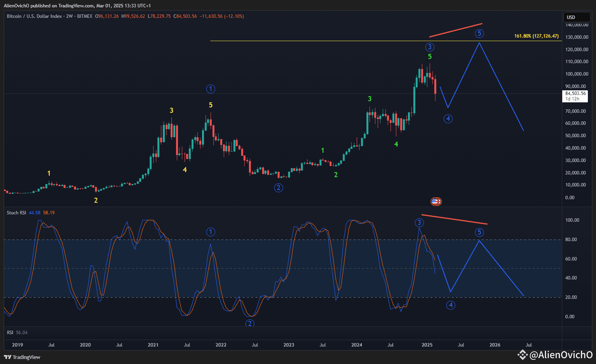Image resolution: width=596 pixels, height=364 pixels.
Task: Select the green wave 1 label
Action: coord(323,150)
